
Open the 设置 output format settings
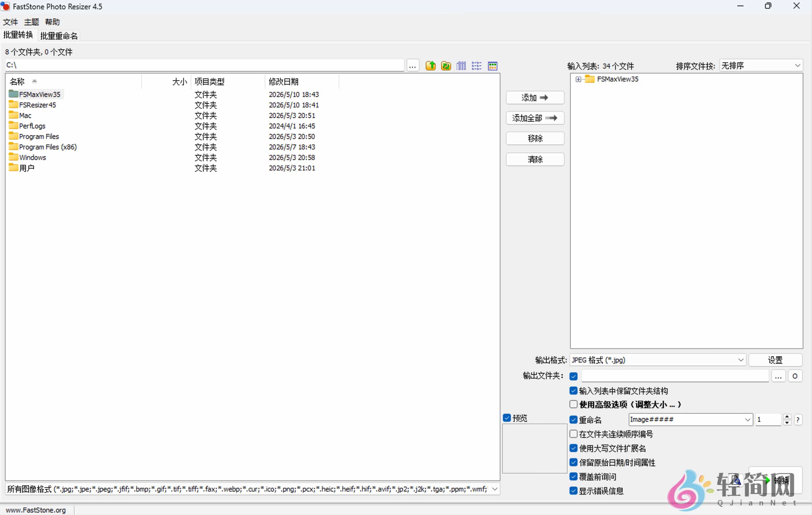(775, 360)
